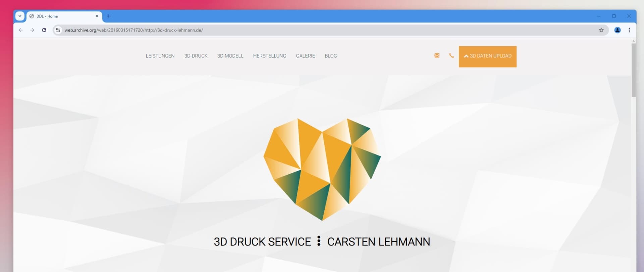
Task: Maximize the browser window
Action: [614, 16]
